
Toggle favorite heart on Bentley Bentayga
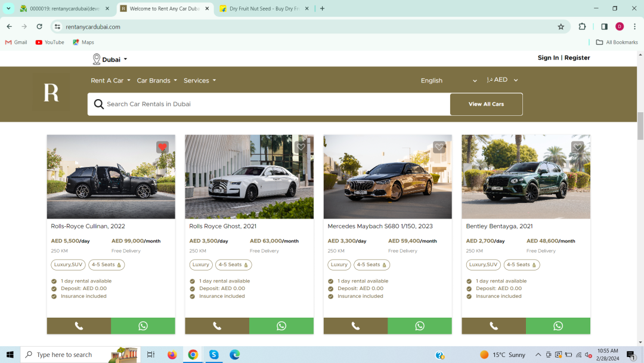coord(577,147)
